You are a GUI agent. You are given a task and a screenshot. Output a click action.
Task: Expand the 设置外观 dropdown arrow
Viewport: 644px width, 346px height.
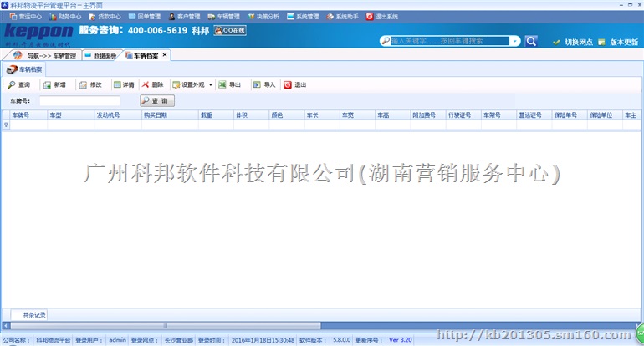click(x=211, y=85)
